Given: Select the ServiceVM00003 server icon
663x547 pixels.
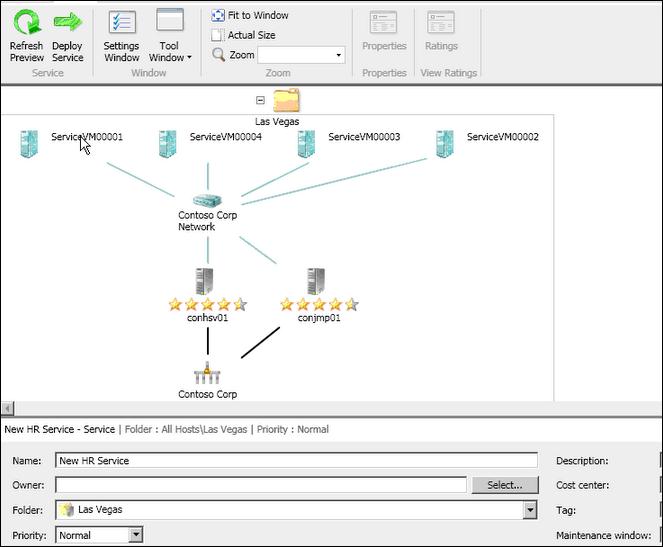Looking at the screenshot, I should click(306, 144).
